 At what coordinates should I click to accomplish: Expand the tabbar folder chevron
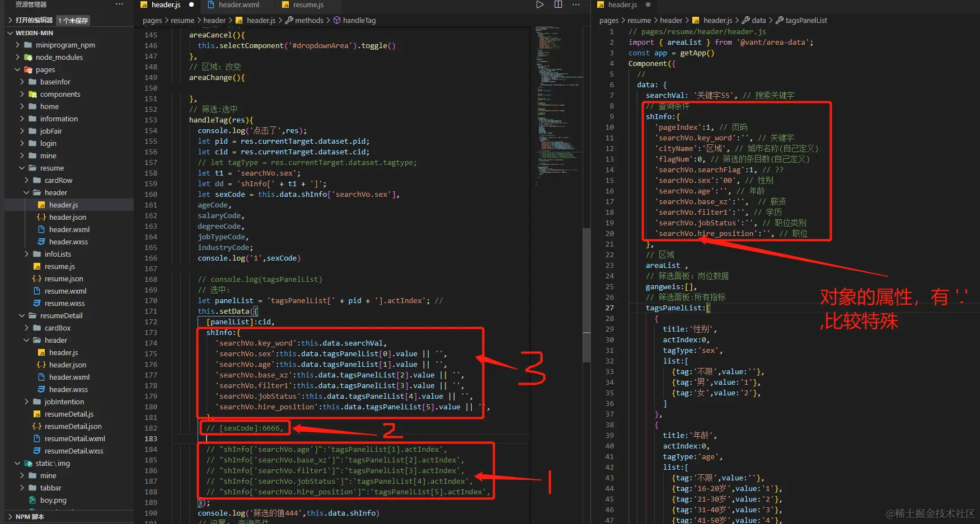(x=22, y=488)
